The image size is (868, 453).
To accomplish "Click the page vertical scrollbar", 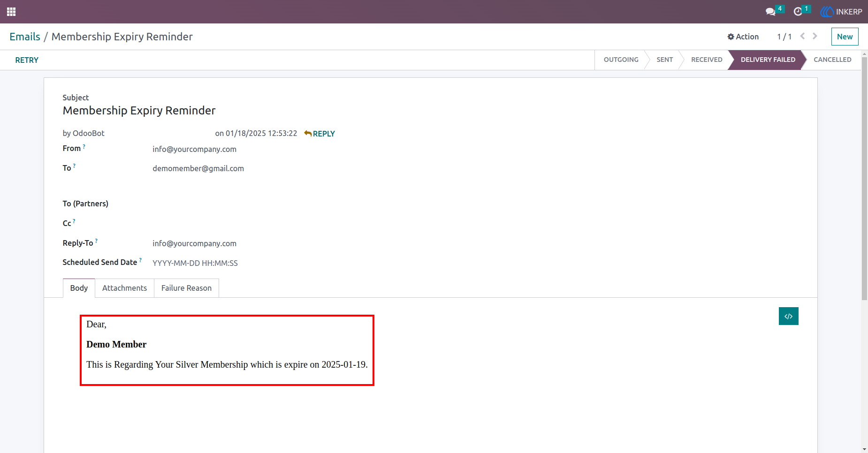I will click(864, 178).
